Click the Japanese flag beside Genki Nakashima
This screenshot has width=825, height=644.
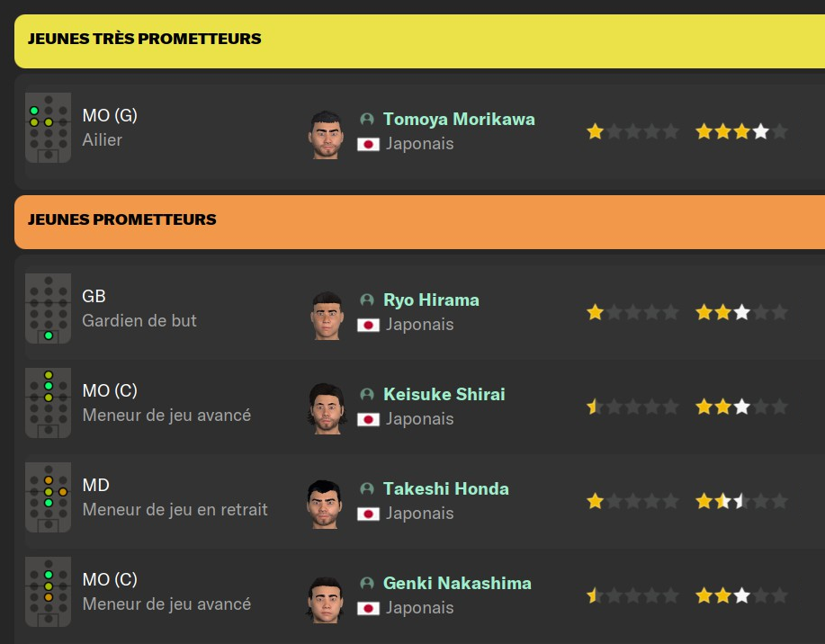click(368, 608)
